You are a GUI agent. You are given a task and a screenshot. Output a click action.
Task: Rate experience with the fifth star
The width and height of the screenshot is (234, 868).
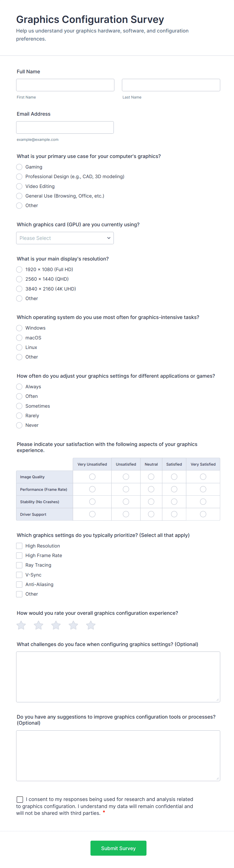pyautogui.click(x=91, y=625)
